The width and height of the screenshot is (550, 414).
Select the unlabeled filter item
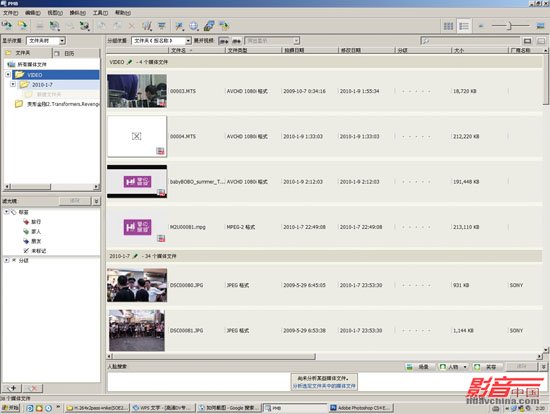[x=35, y=251]
